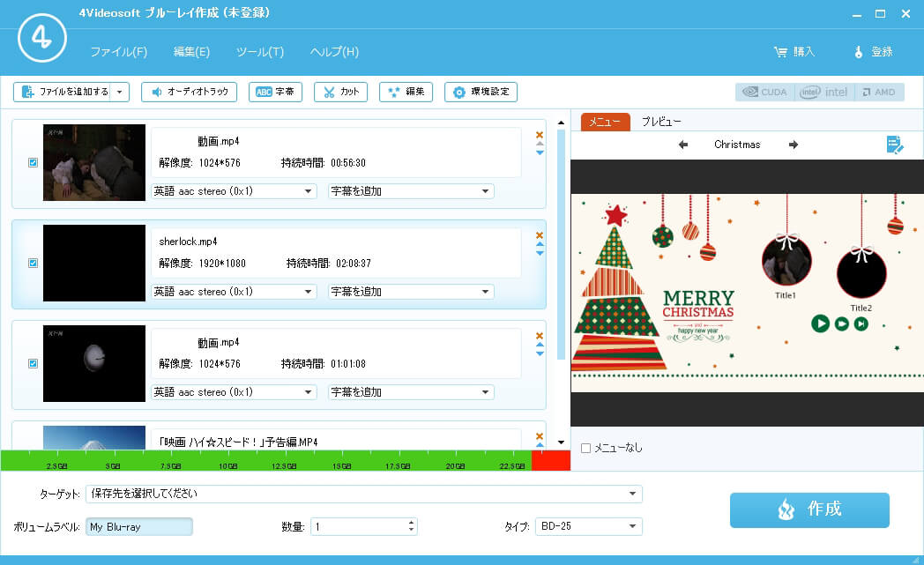924x565 pixels.
Task: Open the Tools (ツール) menu
Action: pos(260,52)
